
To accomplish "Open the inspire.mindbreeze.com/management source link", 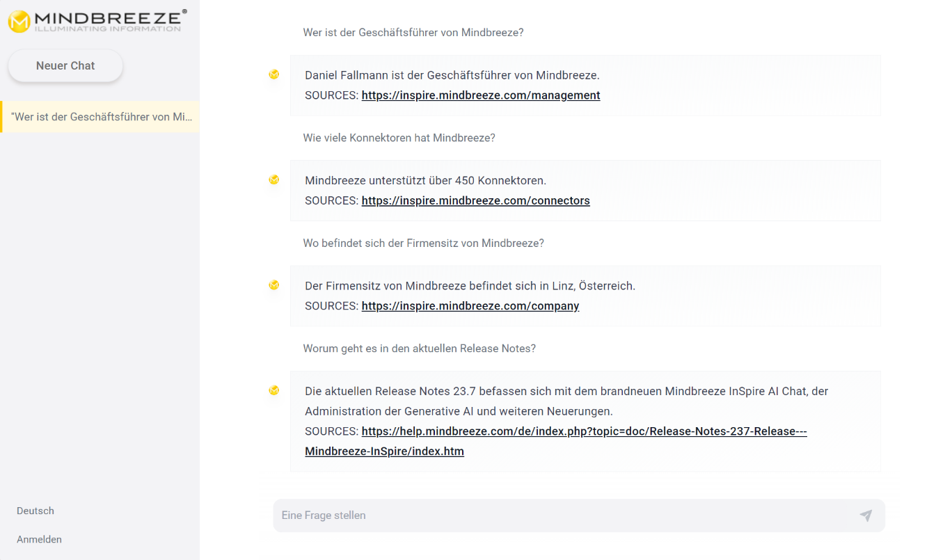I will coord(481,95).
